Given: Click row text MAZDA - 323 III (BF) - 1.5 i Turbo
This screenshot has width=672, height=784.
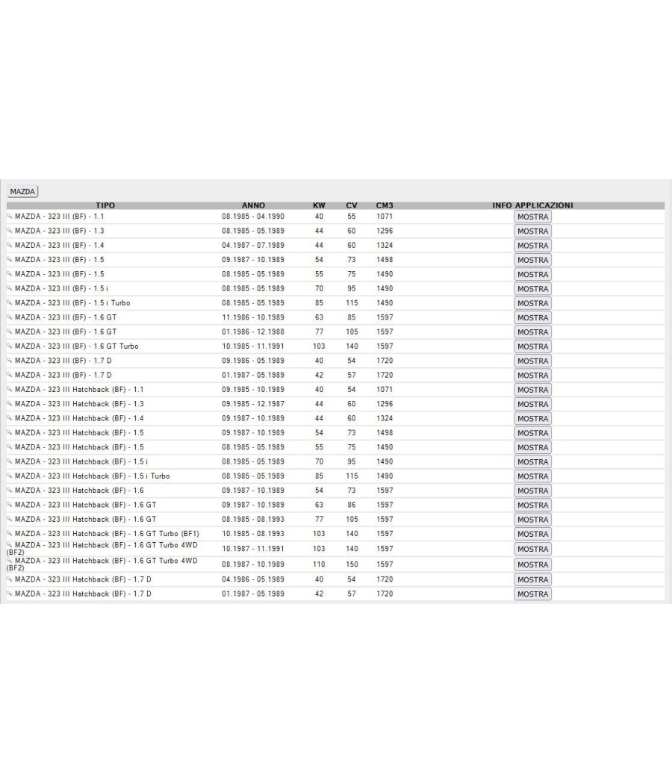Looking at the screenshot, I should coord(72,303).
